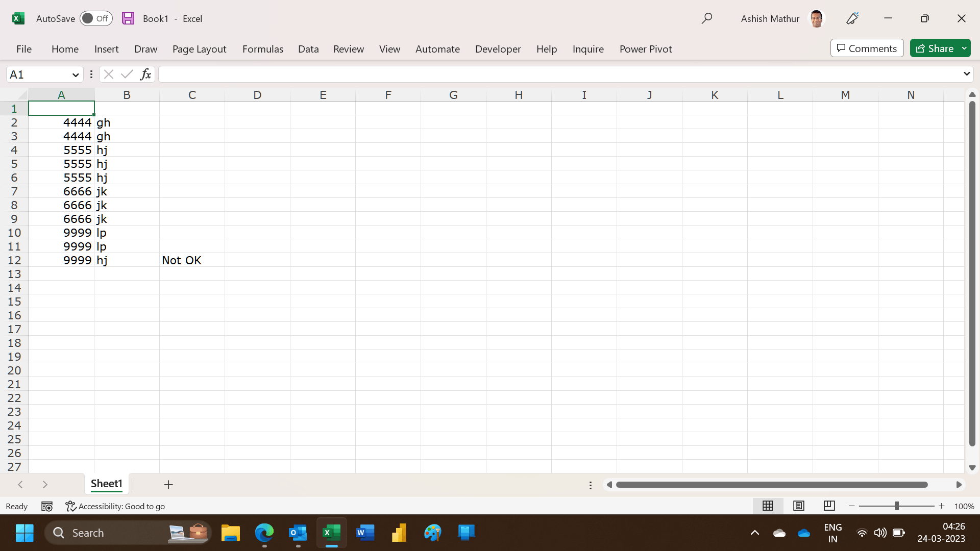980x551 pixels.
Task: Toggle AutoSave switch on
Action: (x=96, y=18)
